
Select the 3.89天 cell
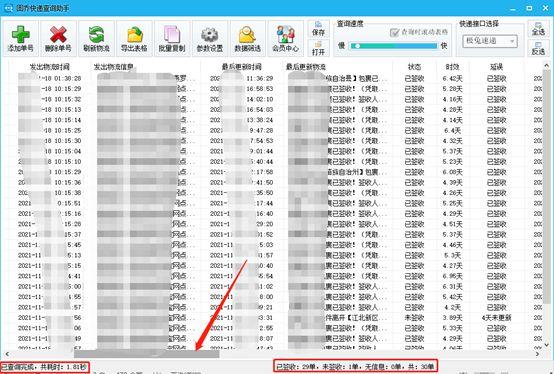click(452, 318)
